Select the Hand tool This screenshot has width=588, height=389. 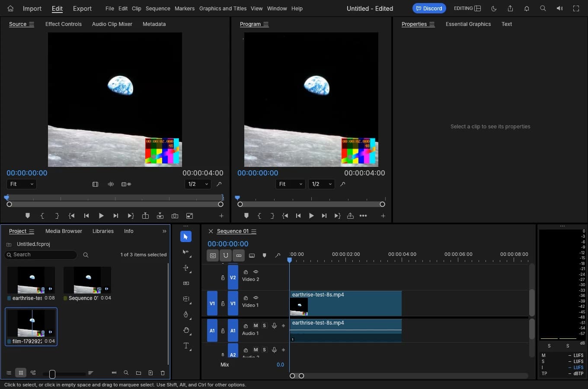[186, 330]
